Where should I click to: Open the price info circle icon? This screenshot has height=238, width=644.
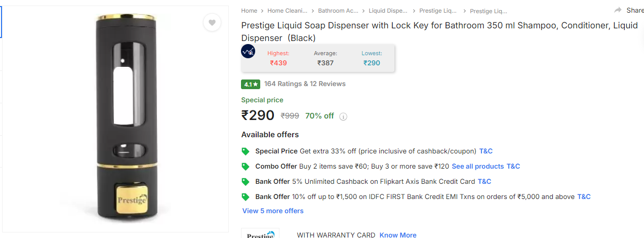point(343,116)
